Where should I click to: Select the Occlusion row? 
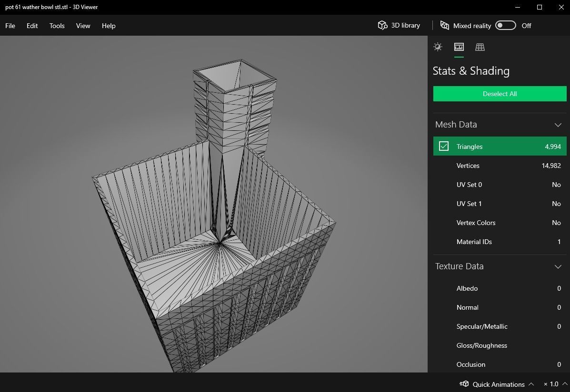coord(500,364)
